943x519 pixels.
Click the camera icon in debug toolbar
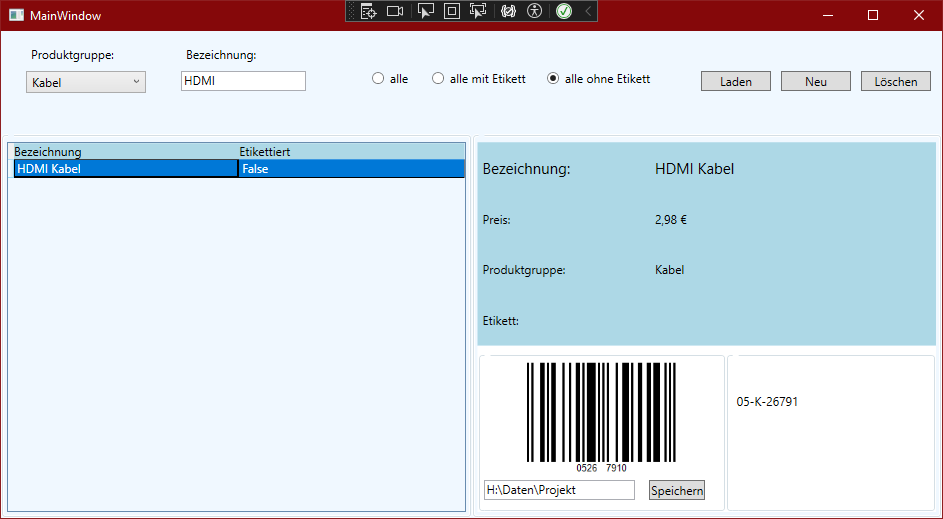(395, 11)
